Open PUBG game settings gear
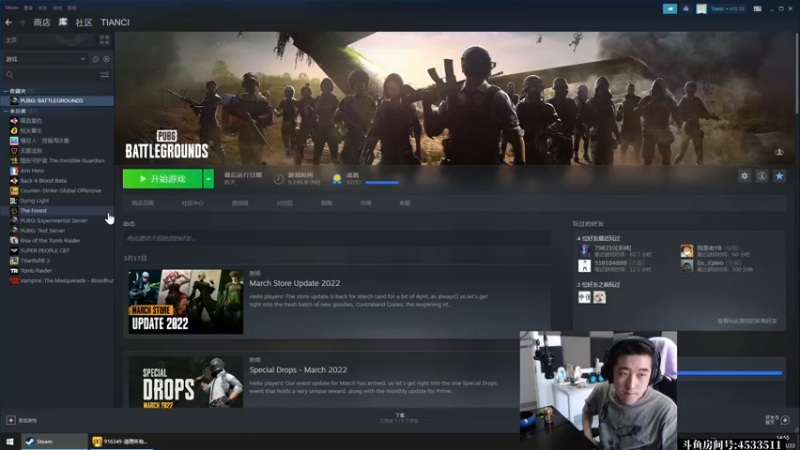 point(744,176)
